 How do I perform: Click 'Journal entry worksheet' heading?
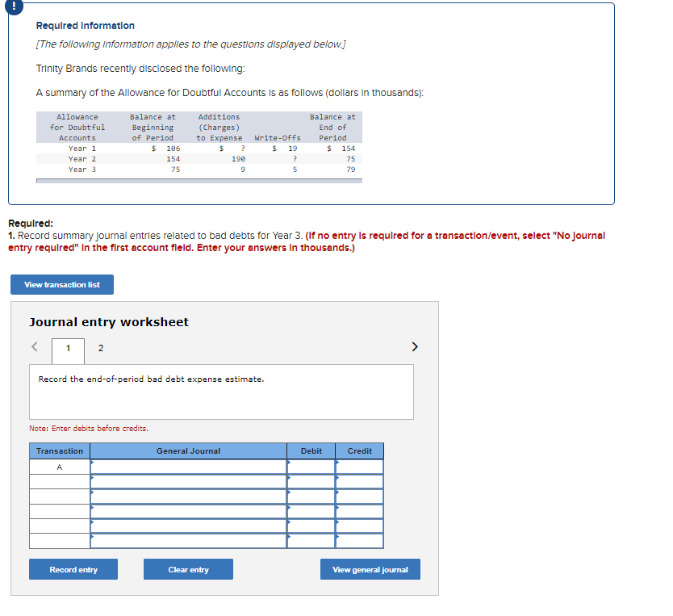[x=109, y=322]
